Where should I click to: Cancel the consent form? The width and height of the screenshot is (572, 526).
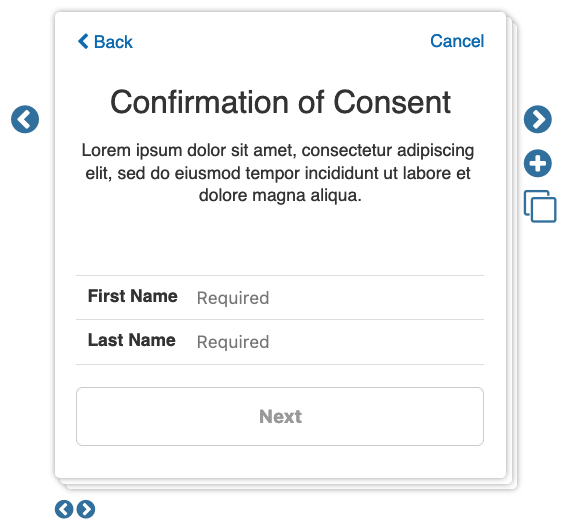pos(457,41)
